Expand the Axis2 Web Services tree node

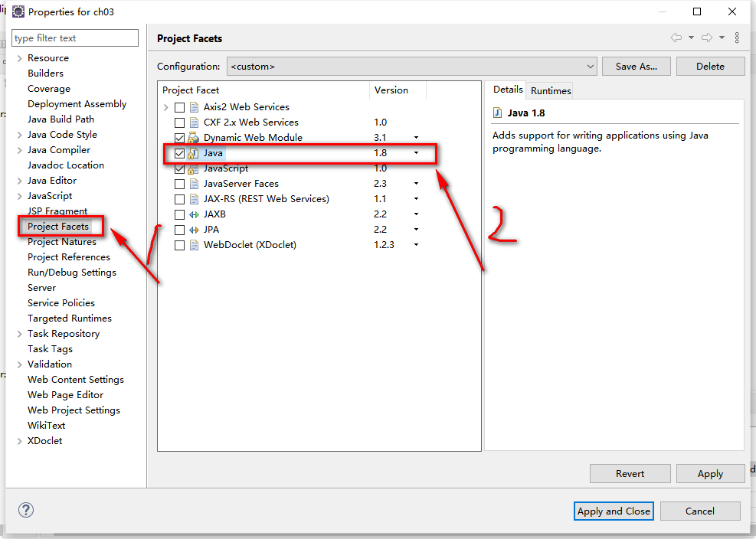168,107
